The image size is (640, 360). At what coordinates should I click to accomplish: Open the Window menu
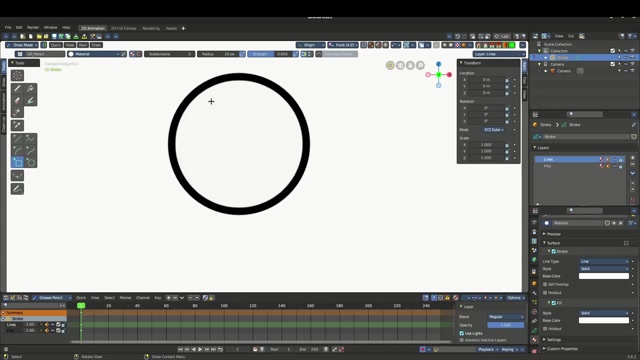coord(51,27)
